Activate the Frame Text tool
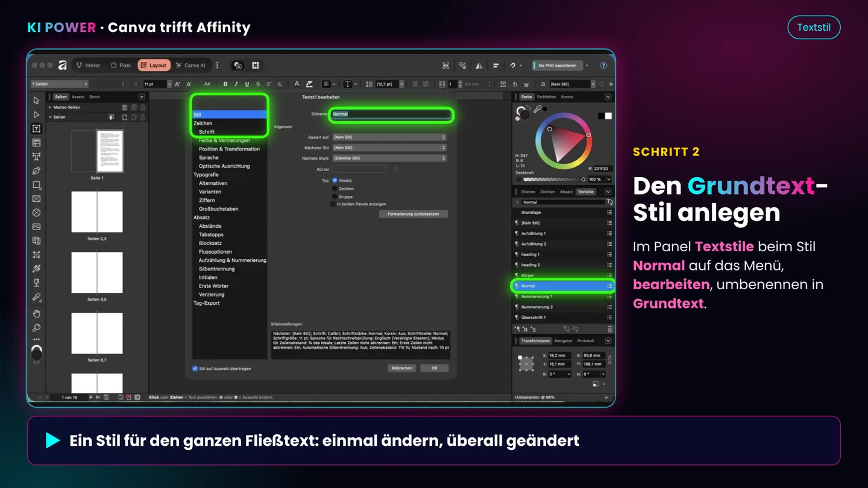This screenshot has height=488, width=868. pyautogui.click(x=36, y=128)
